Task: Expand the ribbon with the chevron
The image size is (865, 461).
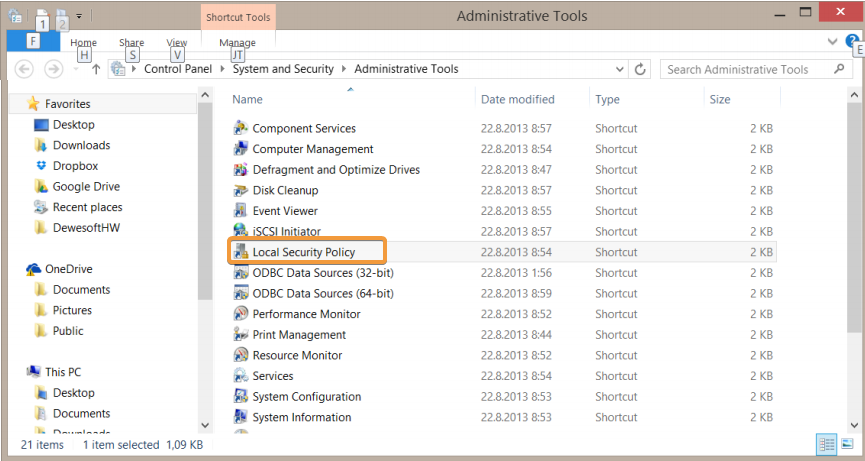Action: [832, 41]
